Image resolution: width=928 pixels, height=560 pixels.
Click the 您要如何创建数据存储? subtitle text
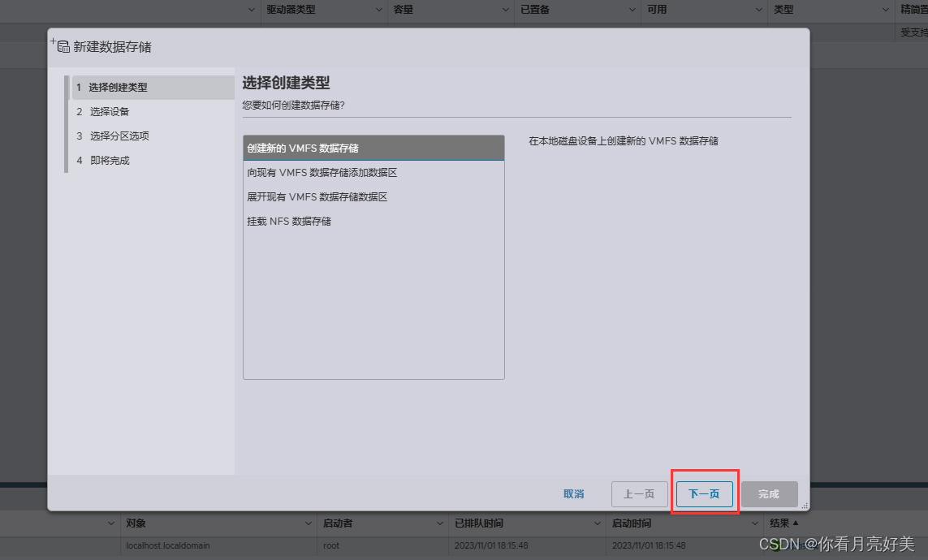tap(294, 106)
